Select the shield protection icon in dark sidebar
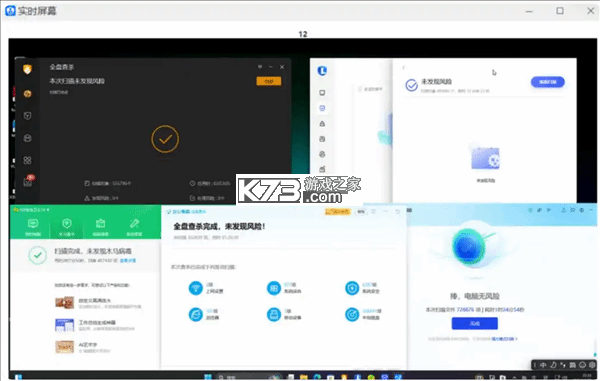Image resolution: width=600 pixels, height=381 pixels. [27, 116]
